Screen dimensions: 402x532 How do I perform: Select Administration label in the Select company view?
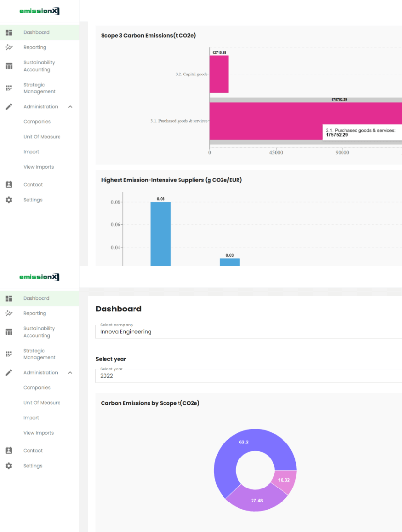(x=40, y=373)
